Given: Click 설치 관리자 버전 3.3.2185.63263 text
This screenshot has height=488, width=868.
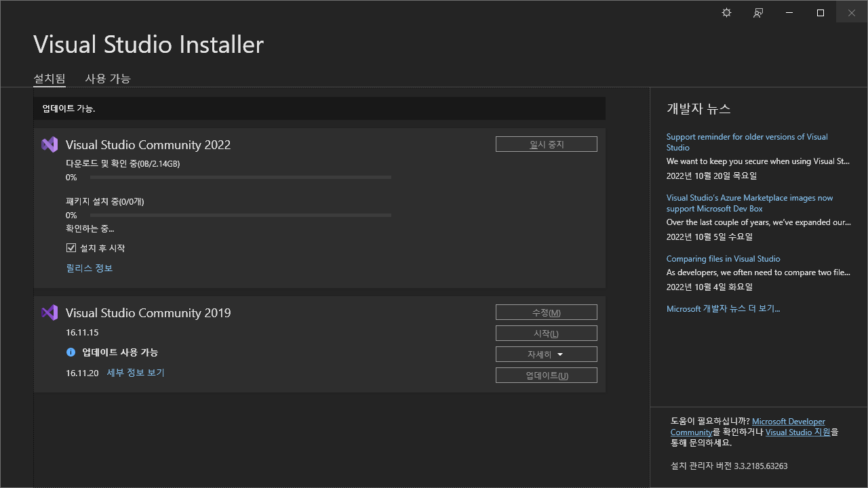Looking at the screenshot, I should click(x=729, y=466).
